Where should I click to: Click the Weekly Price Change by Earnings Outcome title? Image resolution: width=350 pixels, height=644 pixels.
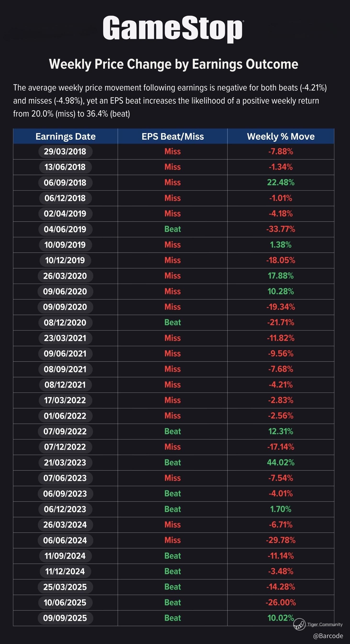173,64
